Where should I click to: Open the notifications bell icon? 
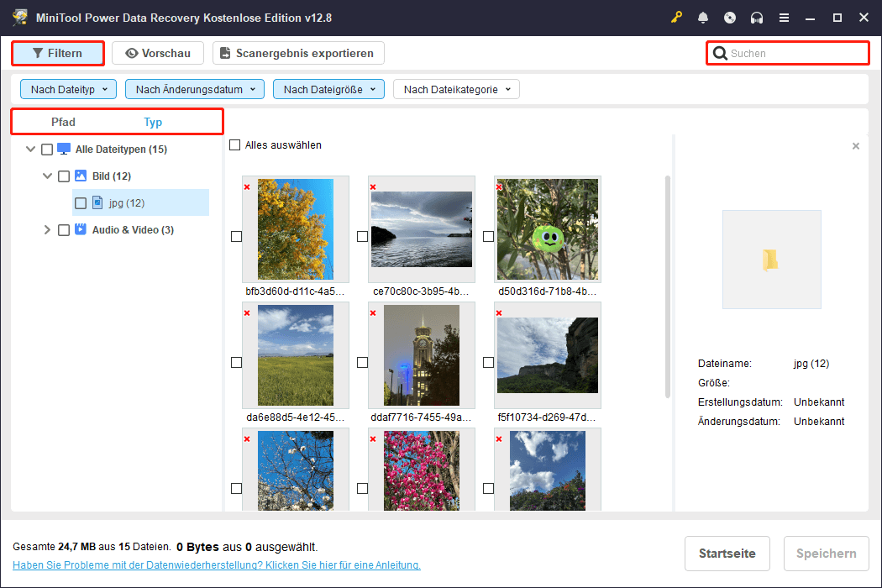(x=703, y=18)
